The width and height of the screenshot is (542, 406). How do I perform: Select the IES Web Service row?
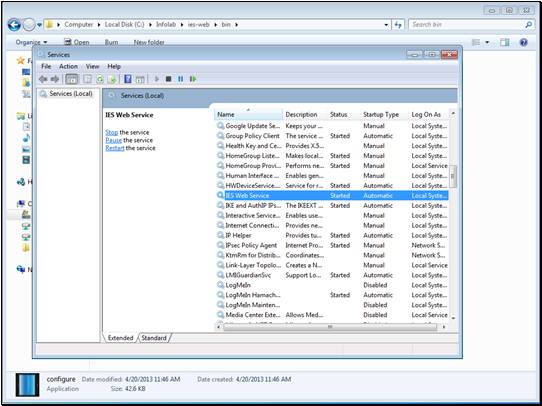332,196
